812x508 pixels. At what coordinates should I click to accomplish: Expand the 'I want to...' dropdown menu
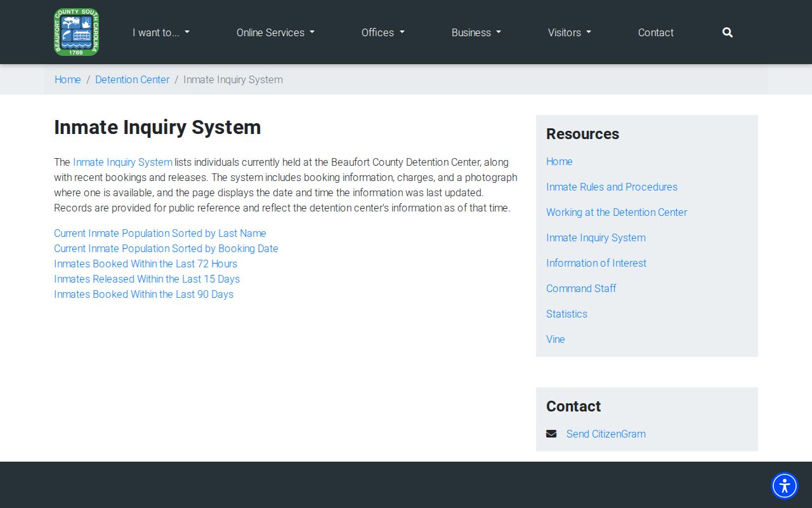click(x=161, y=32)
